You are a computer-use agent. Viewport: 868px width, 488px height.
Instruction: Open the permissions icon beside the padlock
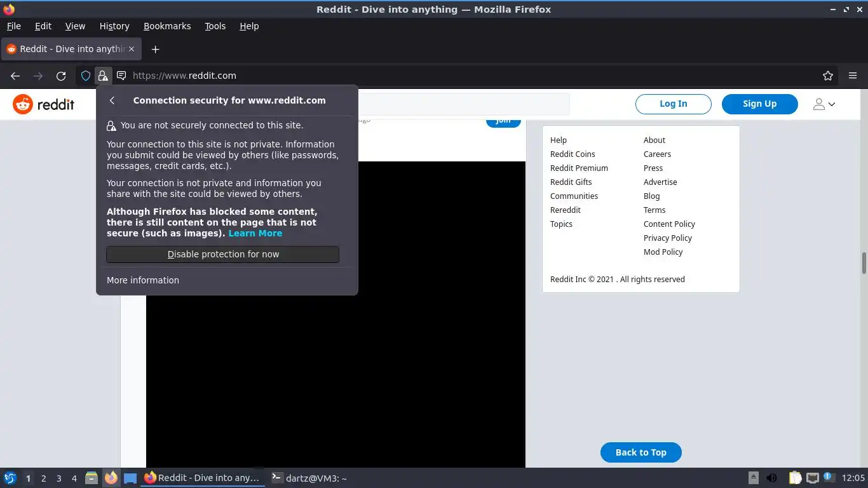(121, 76)
